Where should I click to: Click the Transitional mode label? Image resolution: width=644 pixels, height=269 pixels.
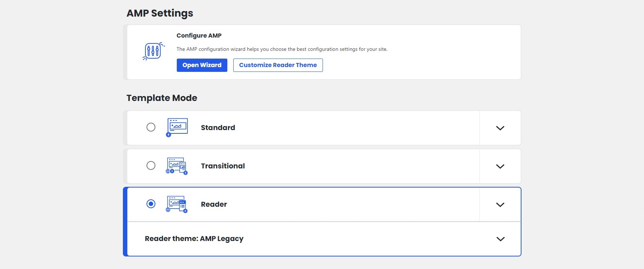pyautogui.click(x=223, y=166)
